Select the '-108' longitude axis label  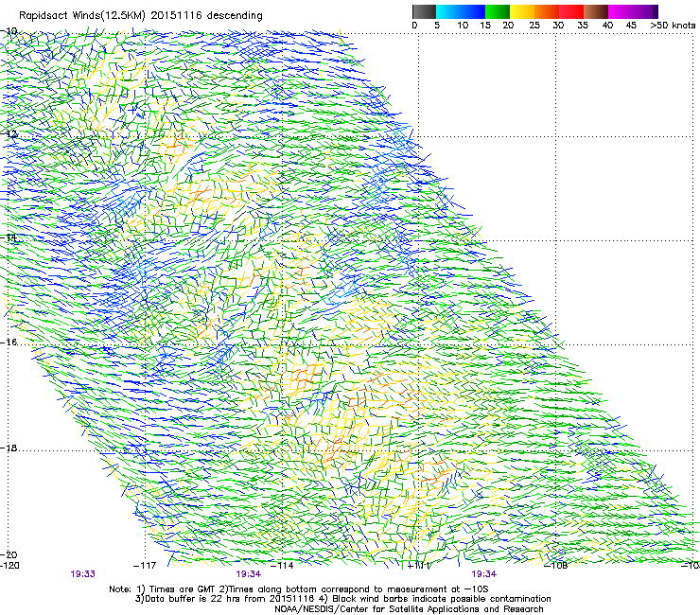click(x=556, y=566)
